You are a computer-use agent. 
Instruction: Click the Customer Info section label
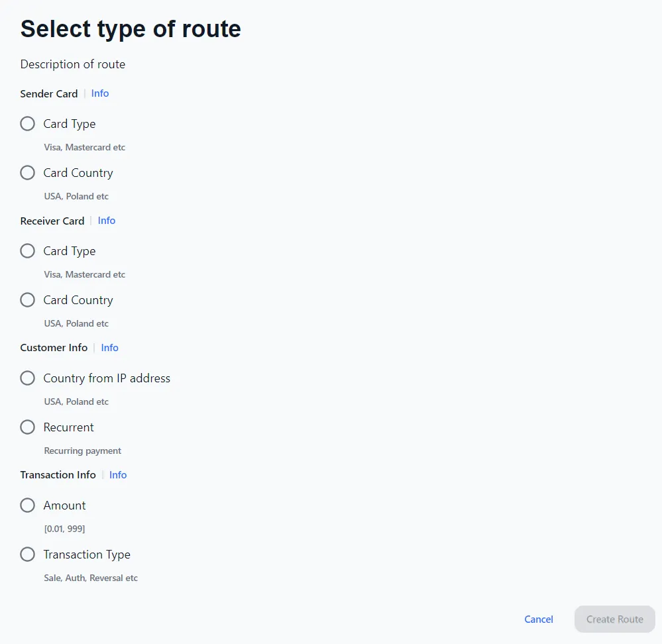(54, 348)
